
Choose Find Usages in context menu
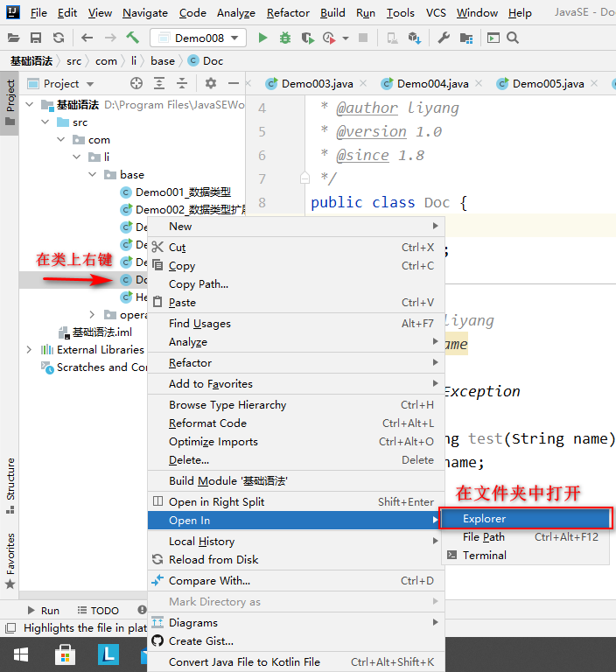click(x=297, y=324)
